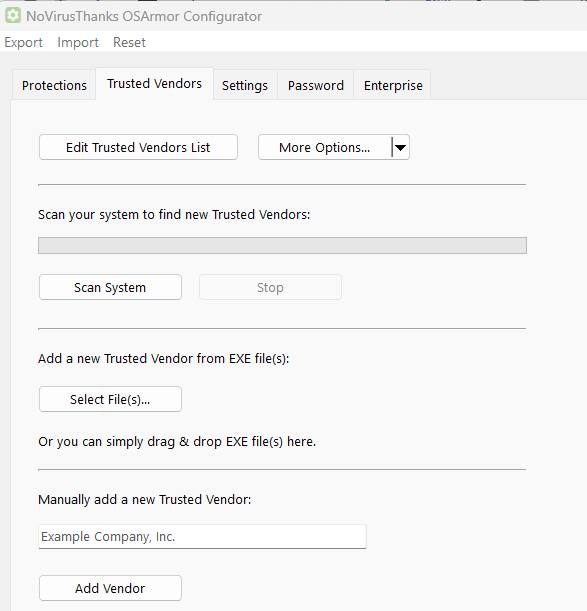
Task: Click the 'Manually add a new Trusted Vendor' label
Action: pos(145,500)
